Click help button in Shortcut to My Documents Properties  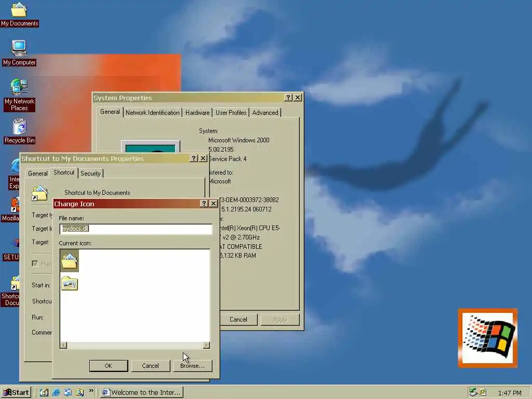(x=193, y=158)
